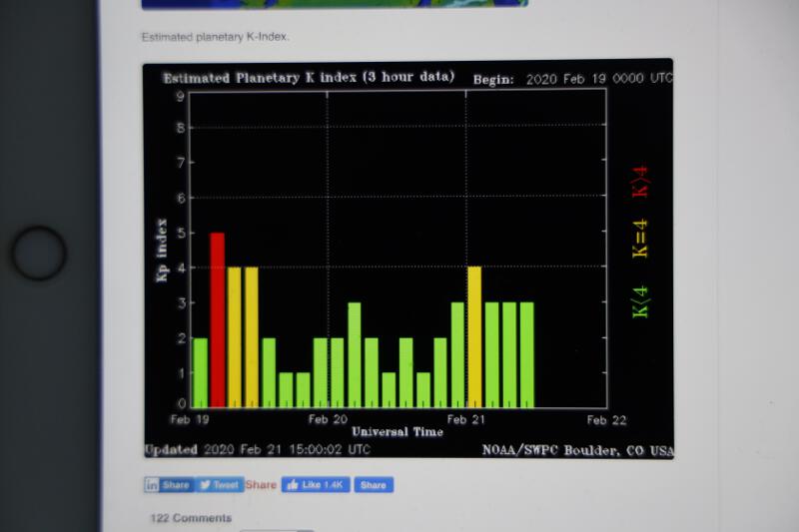Screen dimensions: 799x532
Task: Open the 122 Comments section
Action: pos(191,518)
